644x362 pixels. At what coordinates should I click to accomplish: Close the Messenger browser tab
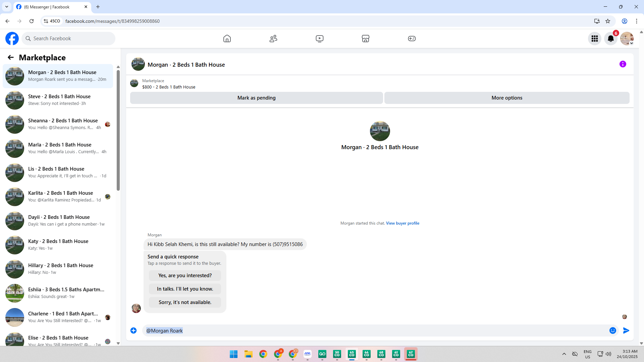[86, 7]
